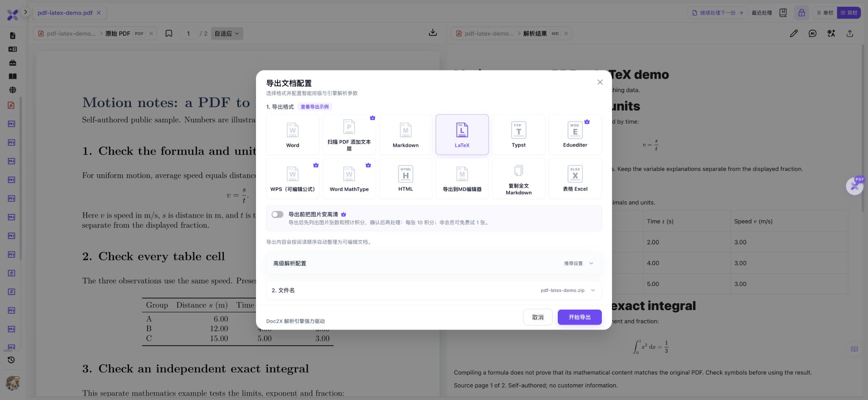Click the bookmark icon in PDF toolbar
The height and width of the screenshot is (400, 868).
tap(169, 34)
